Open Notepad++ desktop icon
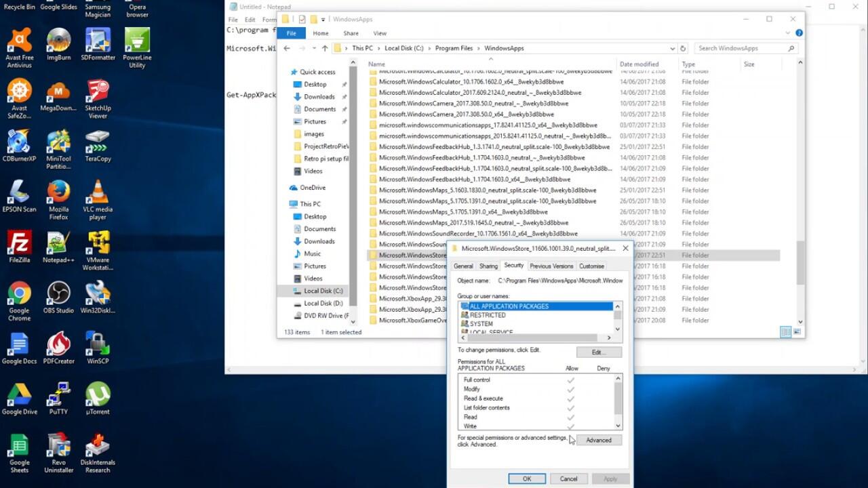 pos(58,247)
